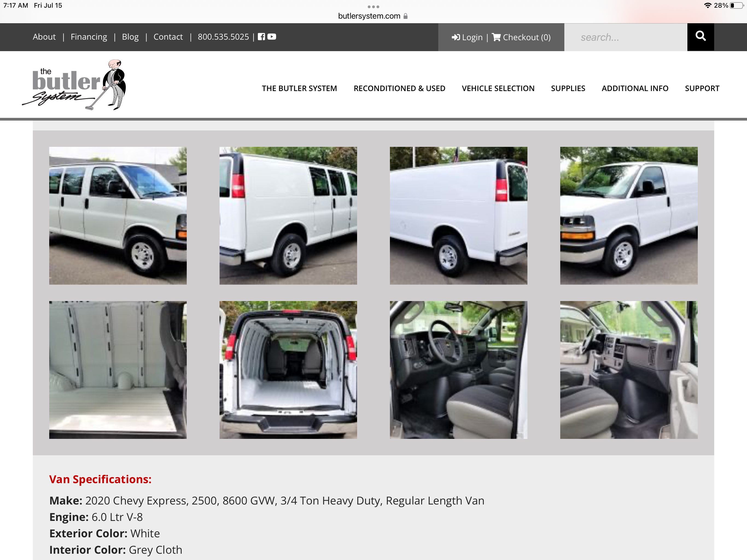The width and height of the screenshot is (747, 560).
Task: Open the YouTube channel icon
Action: point(272,36)
